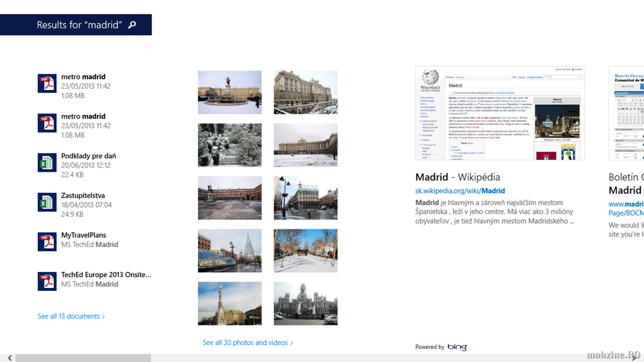Open the first metro madrid PDF icon
644x362 pixels.
point(47,84)
